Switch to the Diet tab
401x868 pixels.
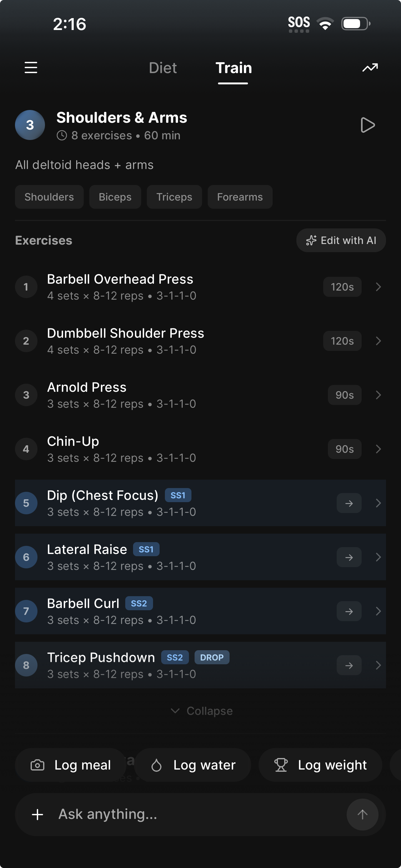163,68
